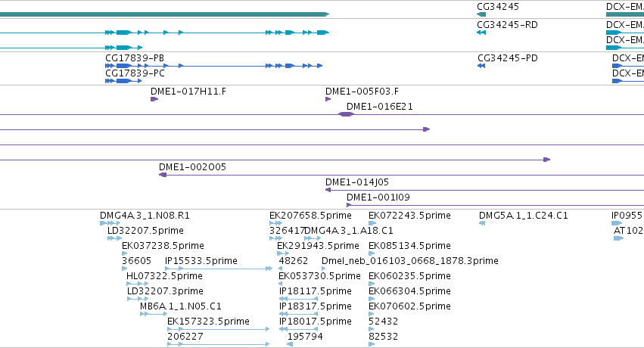The width and height of the screenshot is (644, 348).
Task: Select DMG4A.3_1.N08.R1 EST label
Action: 145,216
